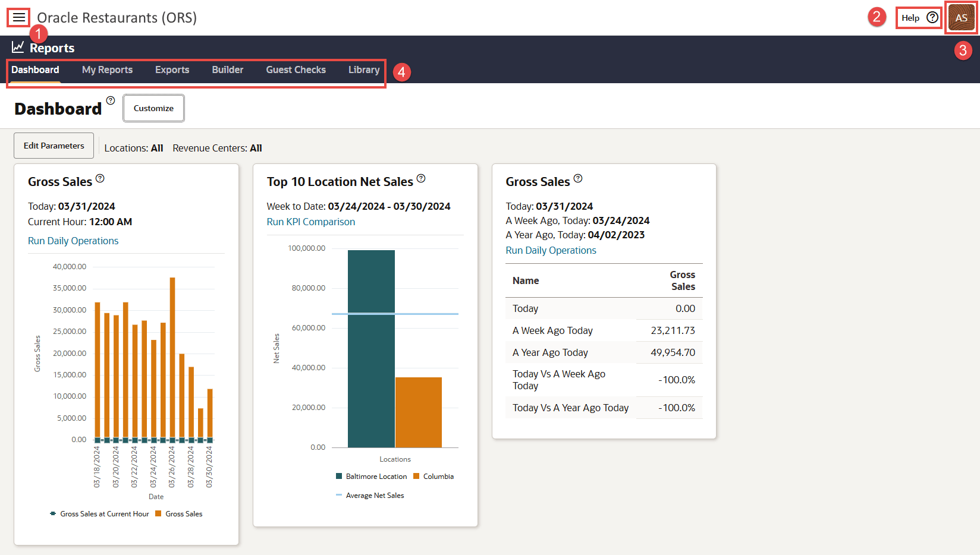Toggle Average Net Sales legend swatch

coord(339,495)
